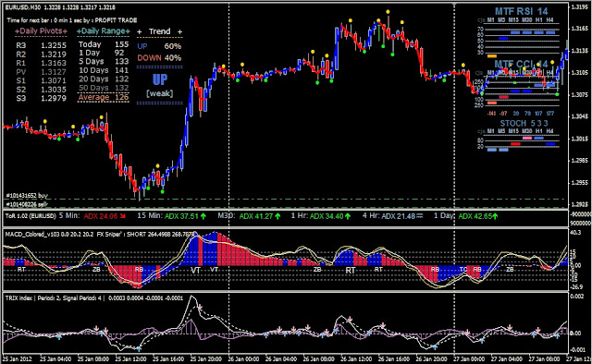Click price level 1.2925 on price axis
592x364 pixels.
[580, 204]
